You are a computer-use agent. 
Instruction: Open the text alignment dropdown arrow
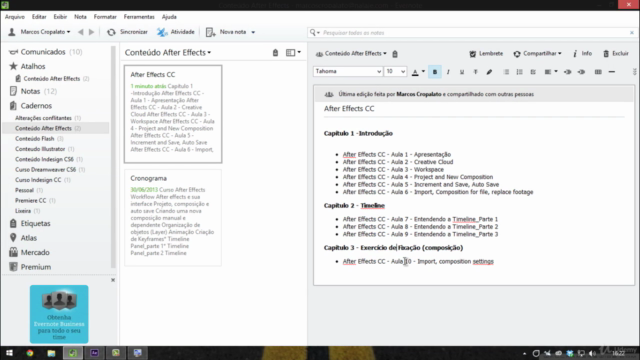pyautogui.click(x=556, y=72)
